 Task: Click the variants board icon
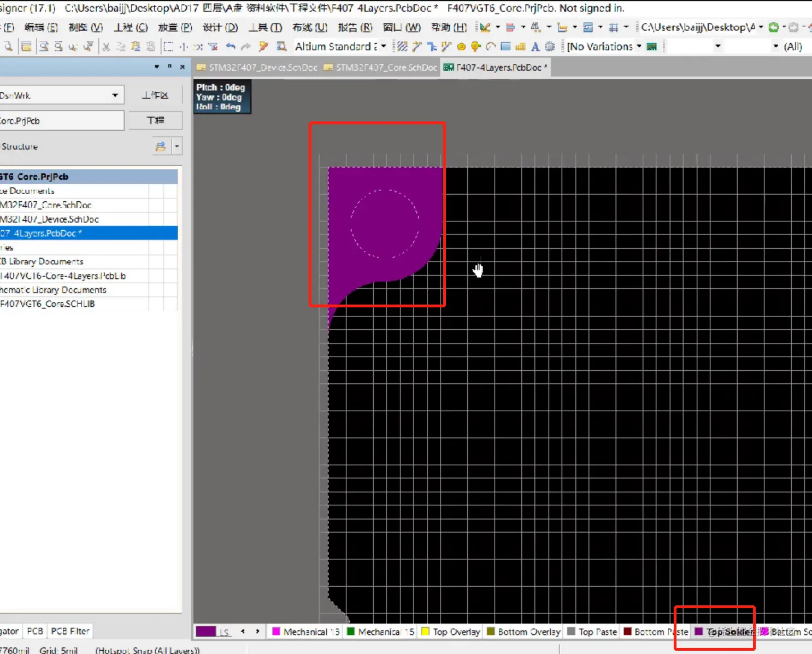(651, 46)
